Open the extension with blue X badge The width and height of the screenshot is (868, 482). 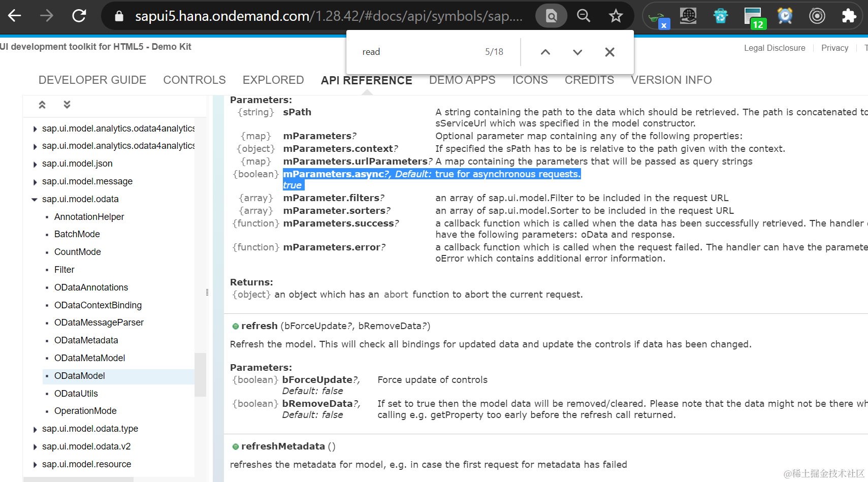659,18
